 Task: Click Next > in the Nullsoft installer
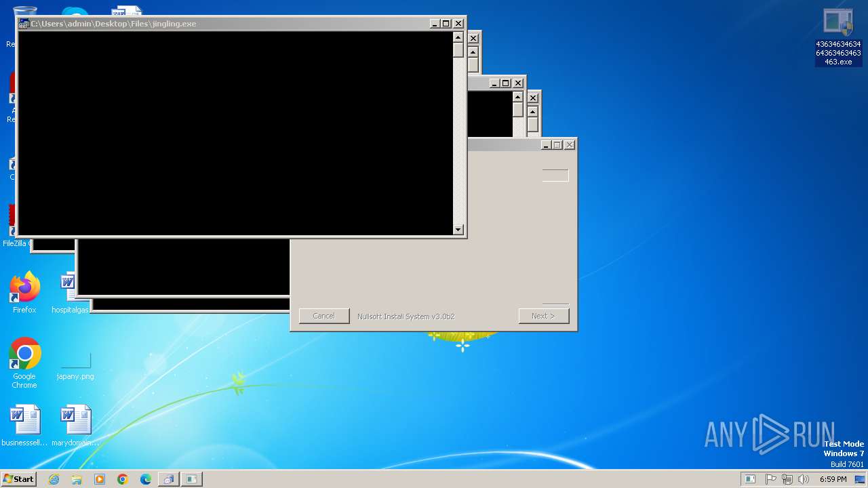544,316
